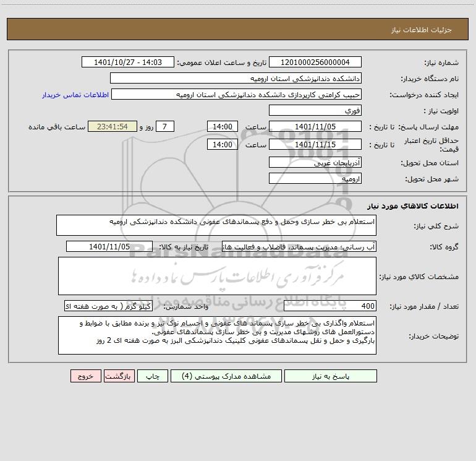
Task: Open مشاهده مدارک پیوستی (4) button
Action: 226,376
